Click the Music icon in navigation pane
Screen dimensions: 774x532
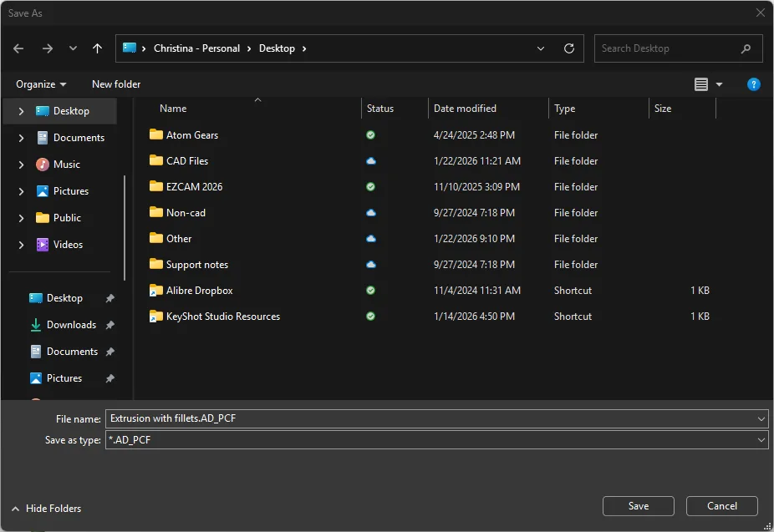coord(43,165)
